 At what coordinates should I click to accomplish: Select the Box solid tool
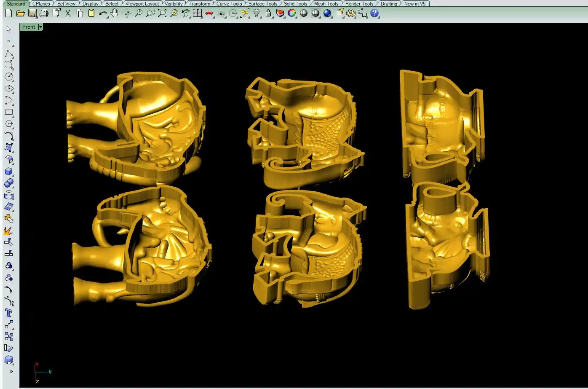[8, 172]
